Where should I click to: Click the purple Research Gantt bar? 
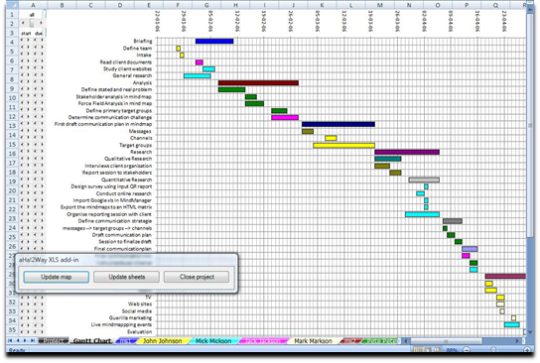pos(407,152)
